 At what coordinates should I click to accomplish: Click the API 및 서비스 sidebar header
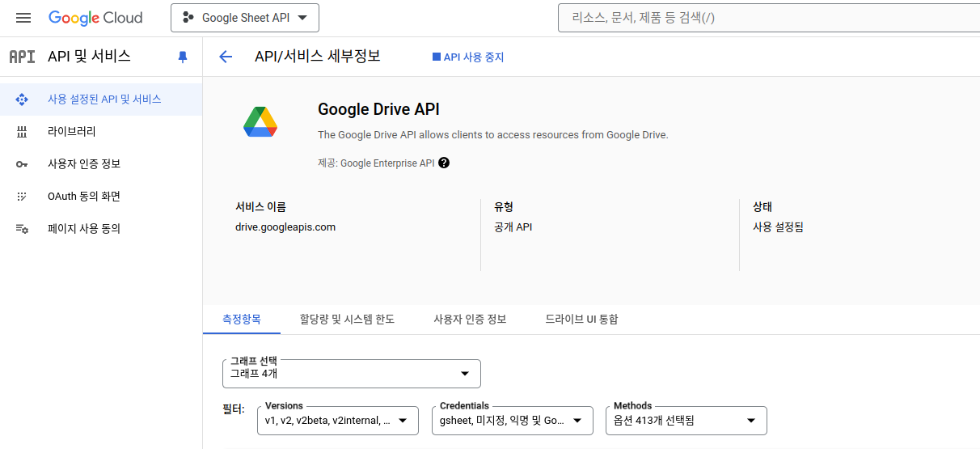pyautogui.click(x=89, y=57)
